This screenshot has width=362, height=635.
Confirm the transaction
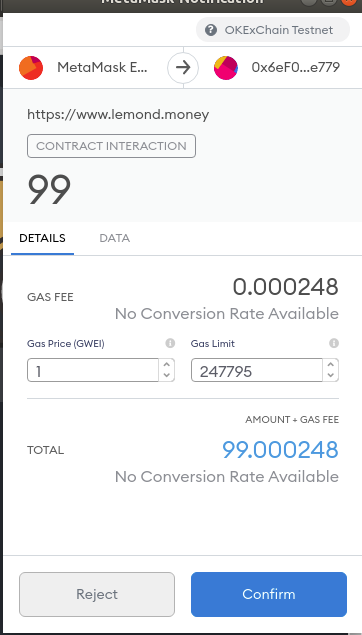coord(269,594)
